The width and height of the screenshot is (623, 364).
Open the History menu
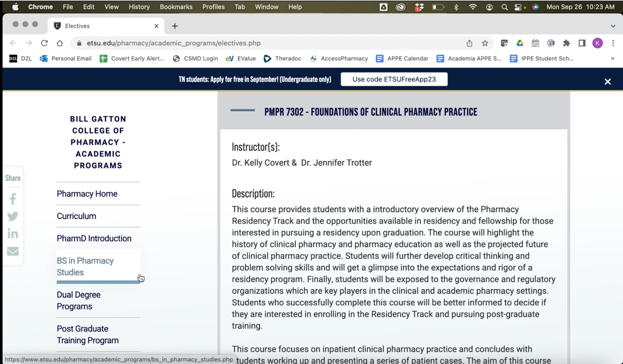point(139,7)
